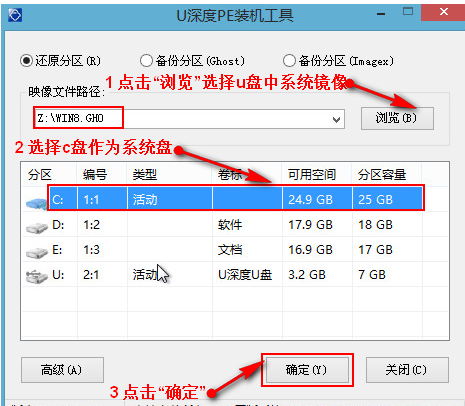Click the 1:1 number cell
Viewport: 465px width, 406px height.
click(91, 200)
